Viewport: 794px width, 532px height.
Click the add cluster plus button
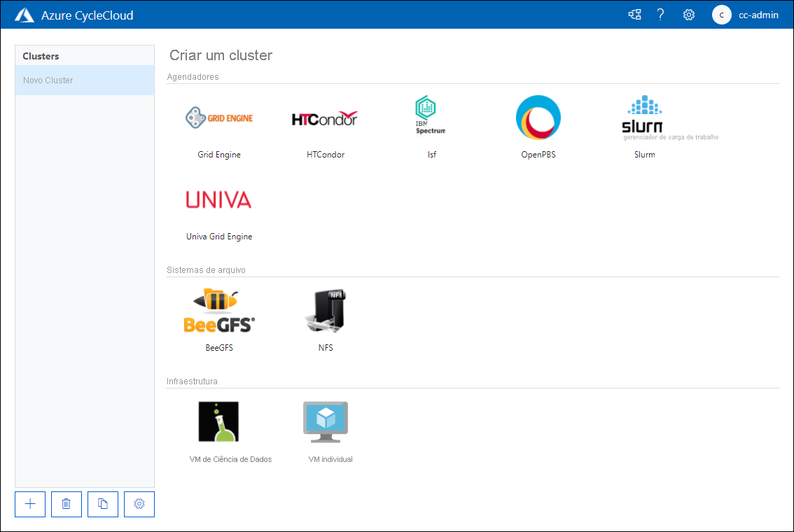pyautogui.click(x=29, y=504)
